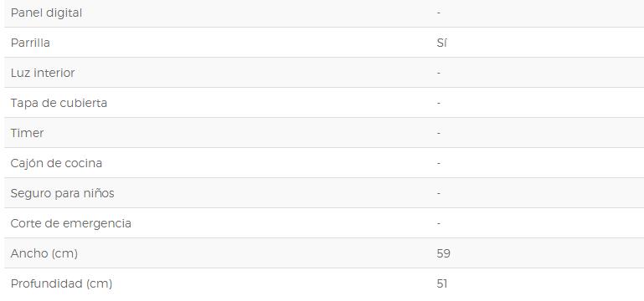
Task: Select the Ancho value 59
Action: [x=444, y=253]
